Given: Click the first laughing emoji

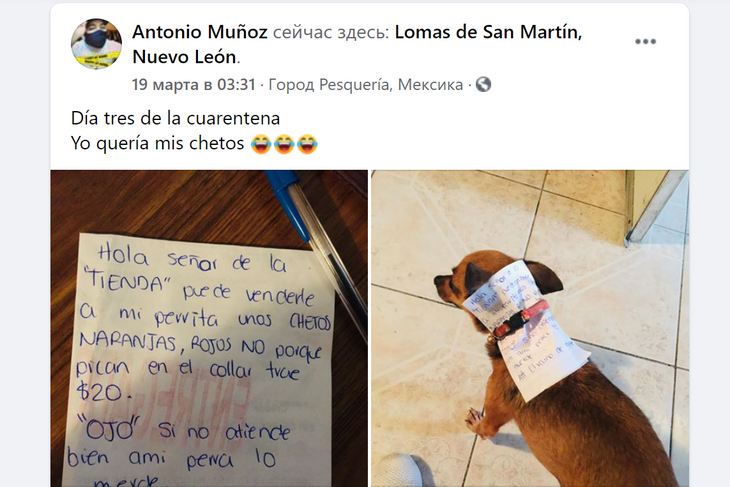Looking at the screenshot, I should [x=261, y=144].
